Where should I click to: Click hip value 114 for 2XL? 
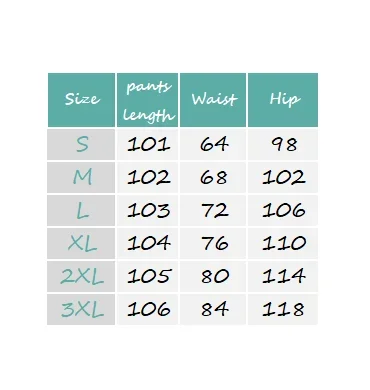pos(283,276)
